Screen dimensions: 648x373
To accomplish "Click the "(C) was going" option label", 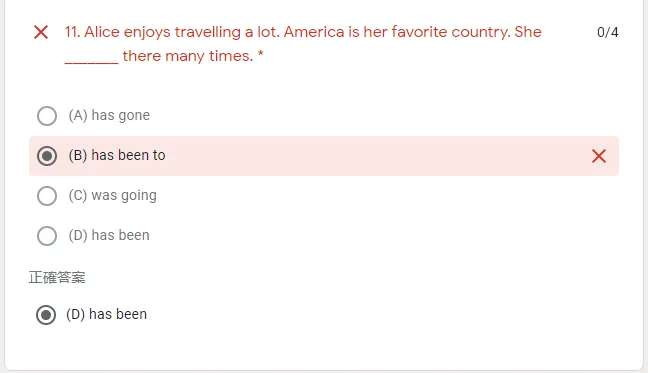I will coord(112,195).
